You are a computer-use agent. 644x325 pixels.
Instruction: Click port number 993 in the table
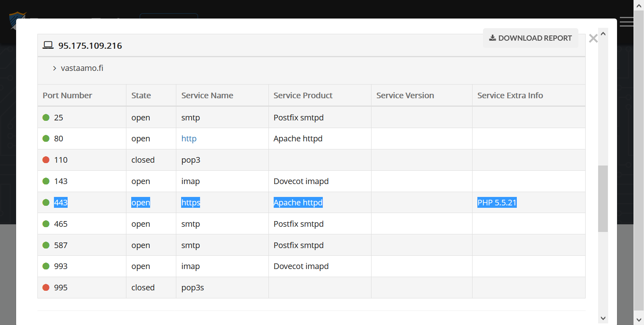coord(61,266)
